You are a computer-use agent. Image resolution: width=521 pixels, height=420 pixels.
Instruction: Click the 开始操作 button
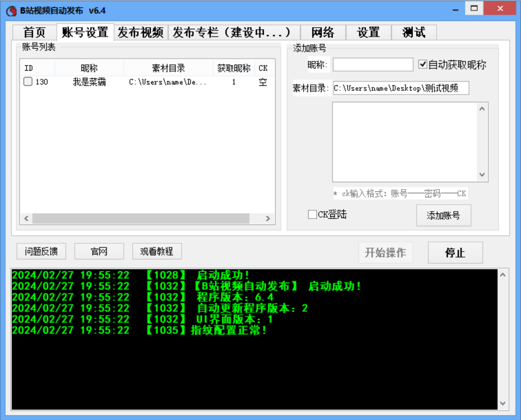tap(385, 252)
